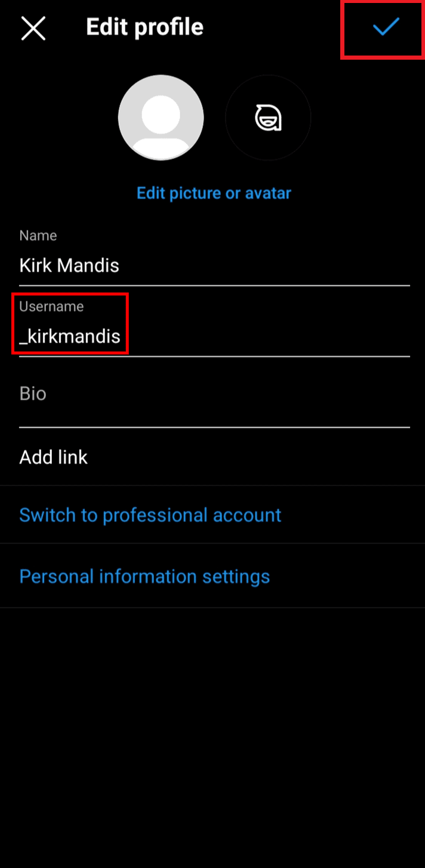Click the underline beneath the Username field
This screenshot has height=868, width=425.
tap(214, 356)
